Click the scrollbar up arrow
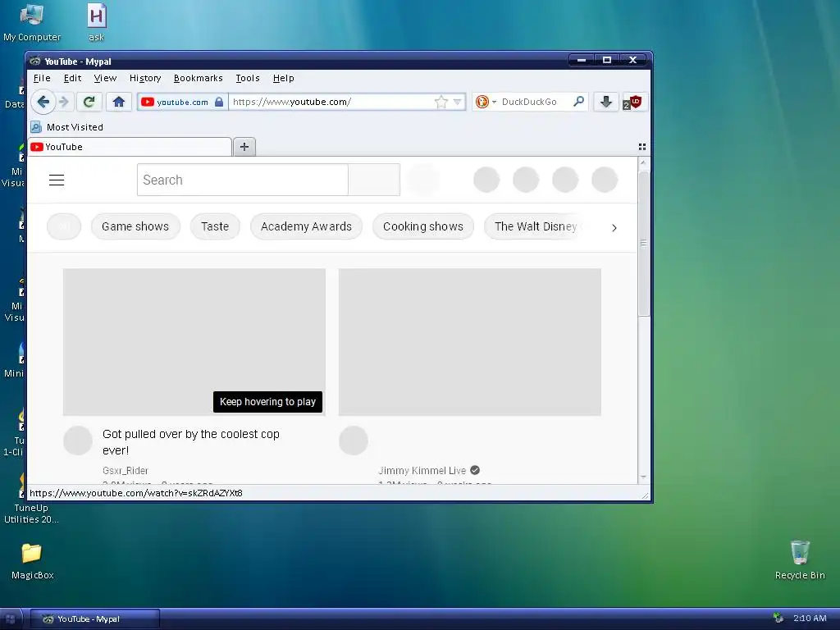This screenshot has height=630, width=840. point(643,162)
